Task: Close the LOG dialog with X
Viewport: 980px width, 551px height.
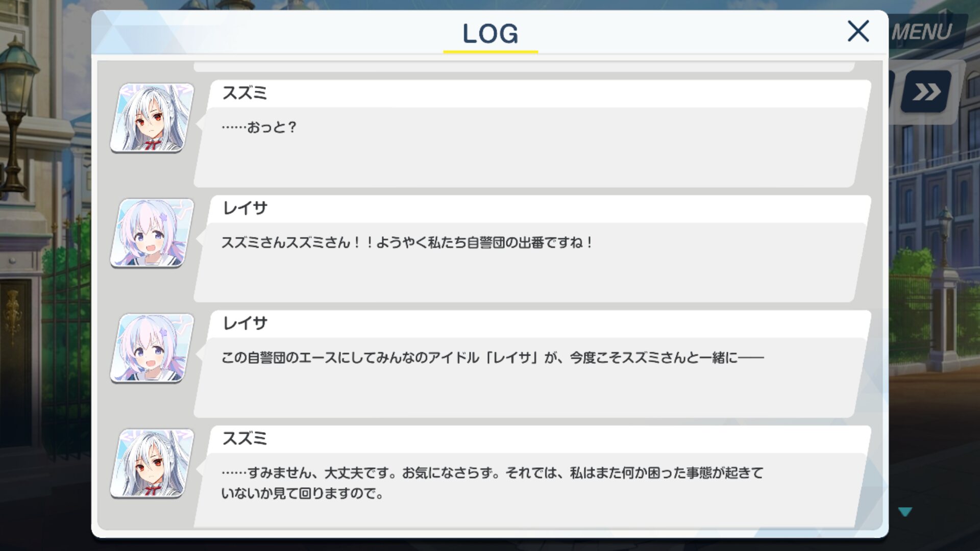Action: [x=858, y=31]
